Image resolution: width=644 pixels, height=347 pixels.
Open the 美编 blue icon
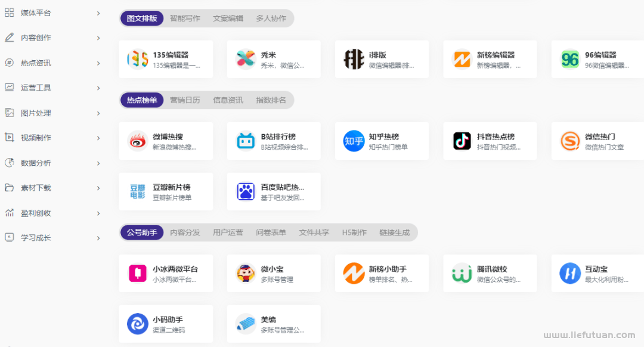pos(246,324)
